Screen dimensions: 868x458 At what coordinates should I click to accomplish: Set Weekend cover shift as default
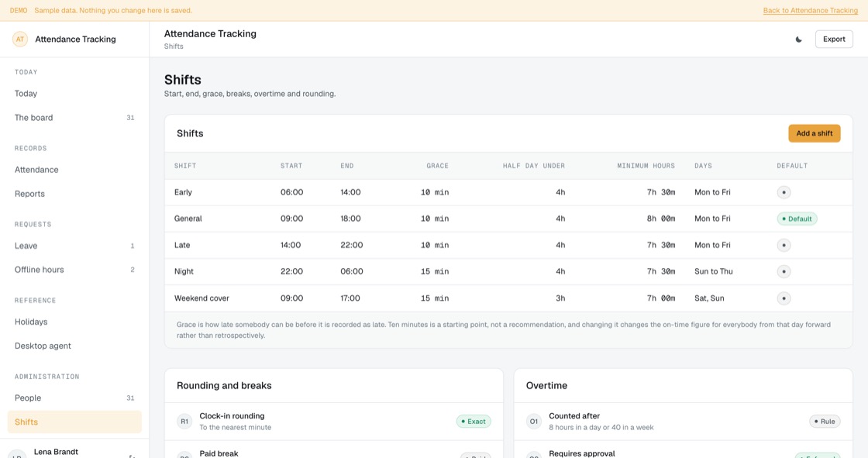tap(784, 298)
